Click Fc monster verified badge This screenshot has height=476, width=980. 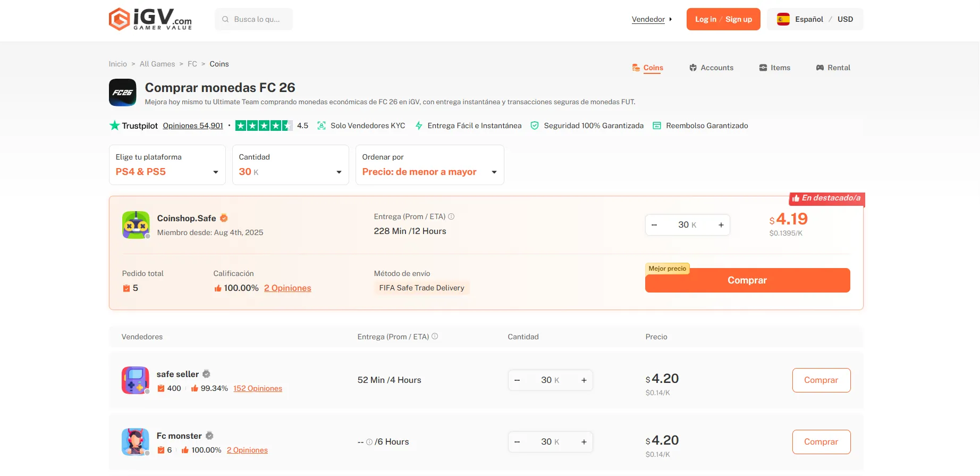[209, 436]
